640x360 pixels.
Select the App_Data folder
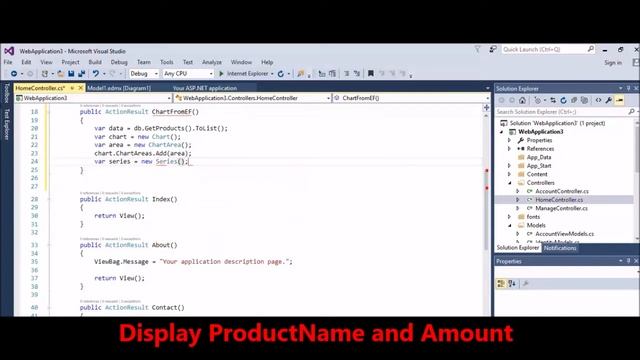click(539, 158)
